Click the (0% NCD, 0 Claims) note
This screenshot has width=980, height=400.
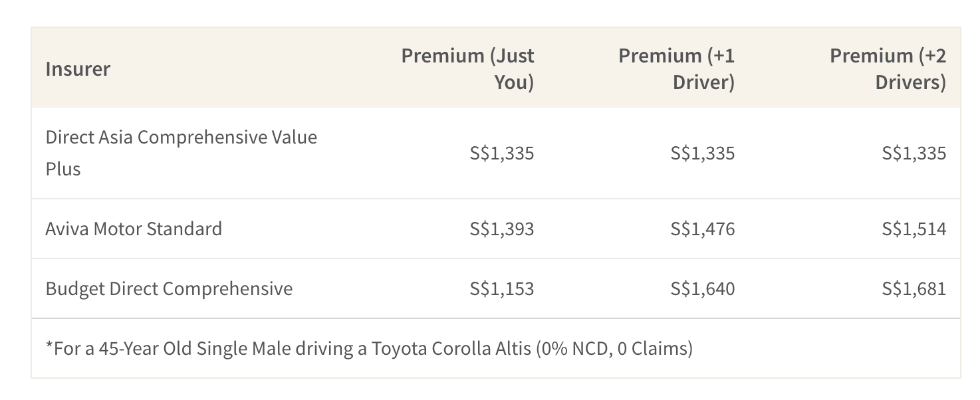click(x=614, y=348)
